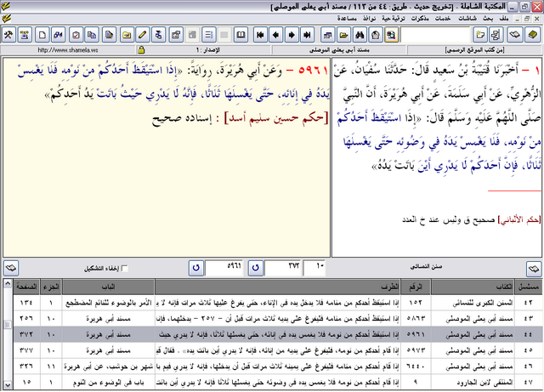544x392 pixels.
Task: Click the الطرف column header
Action: [278, 287]
